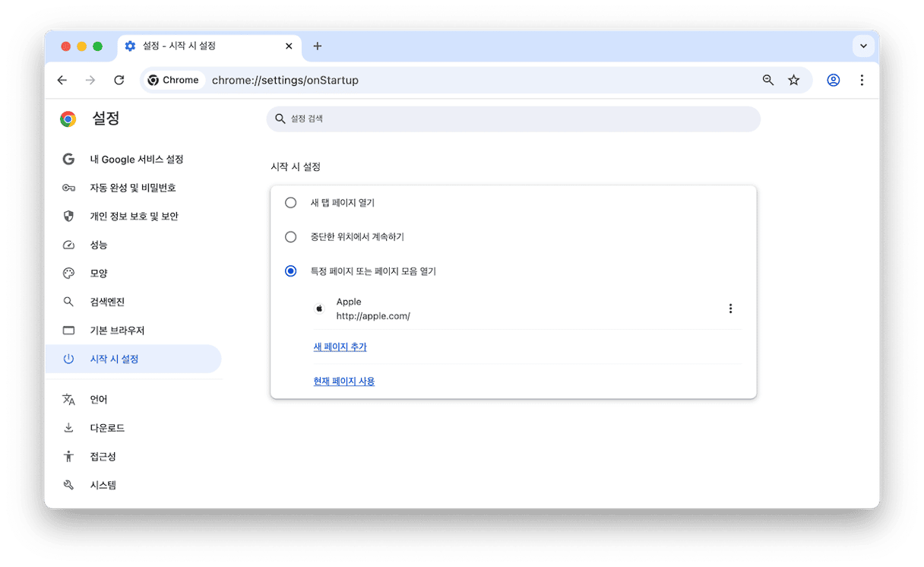This screenshot has height=567, width=924.
Task: Go back with the back arrow
Action: [62, 80]
